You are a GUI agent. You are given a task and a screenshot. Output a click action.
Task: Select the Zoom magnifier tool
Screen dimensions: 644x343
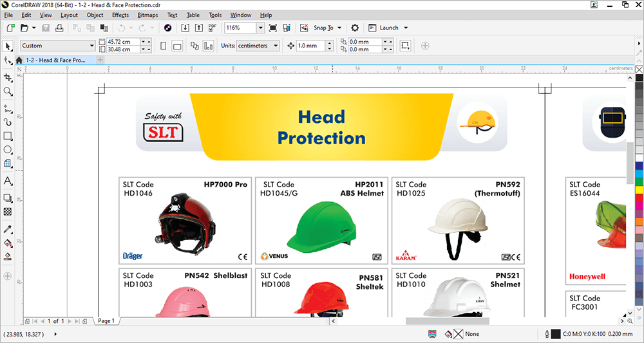pos(8,91)
